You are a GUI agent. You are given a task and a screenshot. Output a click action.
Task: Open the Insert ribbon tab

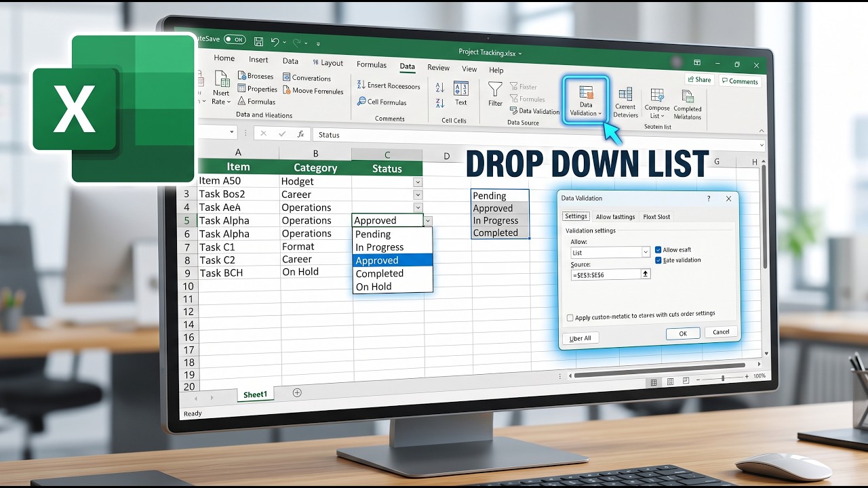[x=258, y=60]
